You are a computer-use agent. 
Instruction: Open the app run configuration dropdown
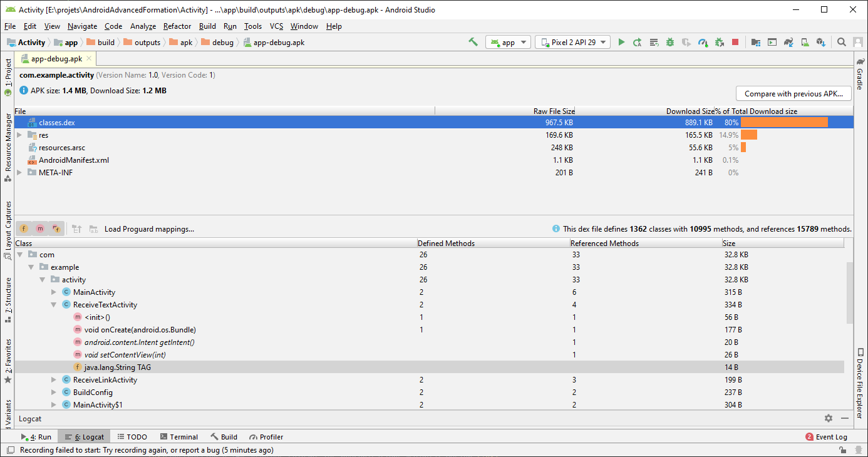pyautogui.click(x=509, y=42)
